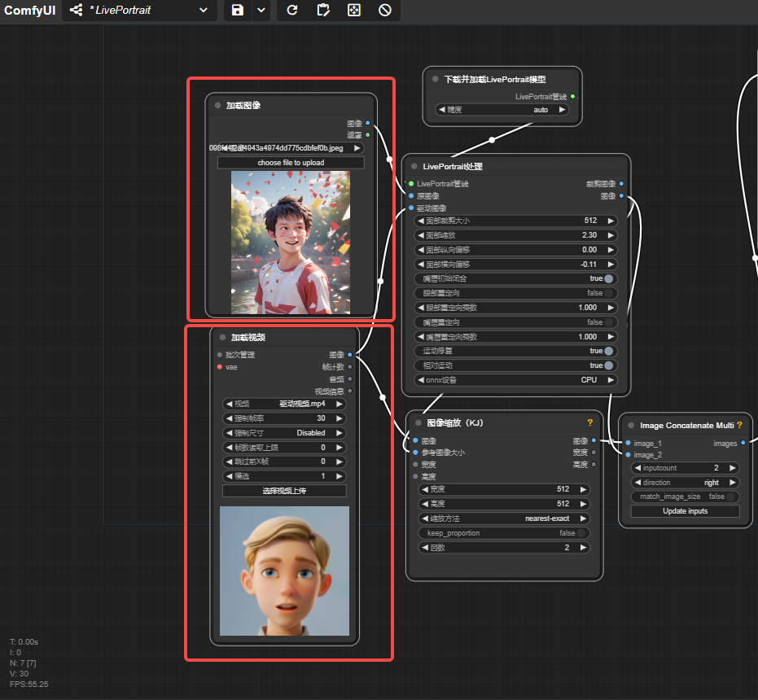Image resolution: width=758 pixels, height=700 pixels.
Task: Toggle the keep_proportion switch
Action: 581,533
